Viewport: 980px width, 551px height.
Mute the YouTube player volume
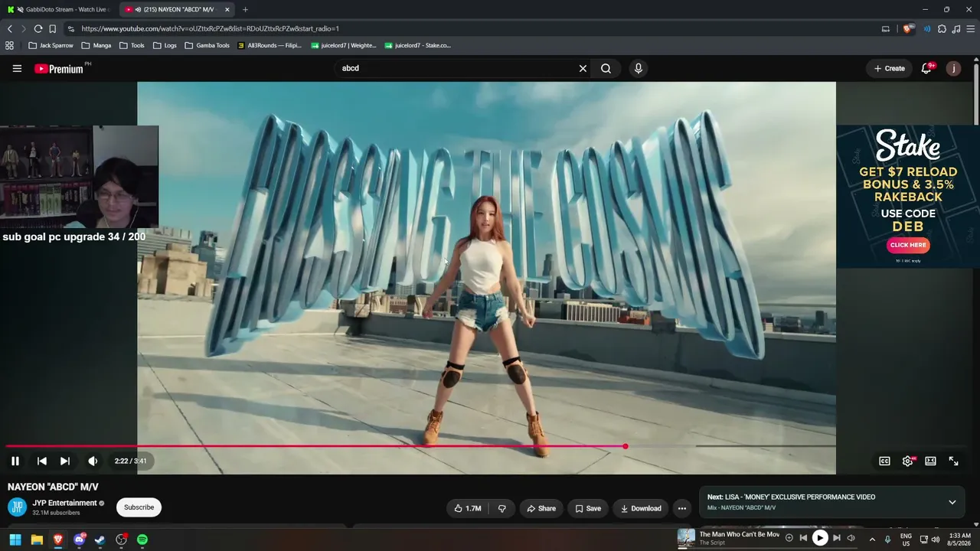[x=93, y=461]
